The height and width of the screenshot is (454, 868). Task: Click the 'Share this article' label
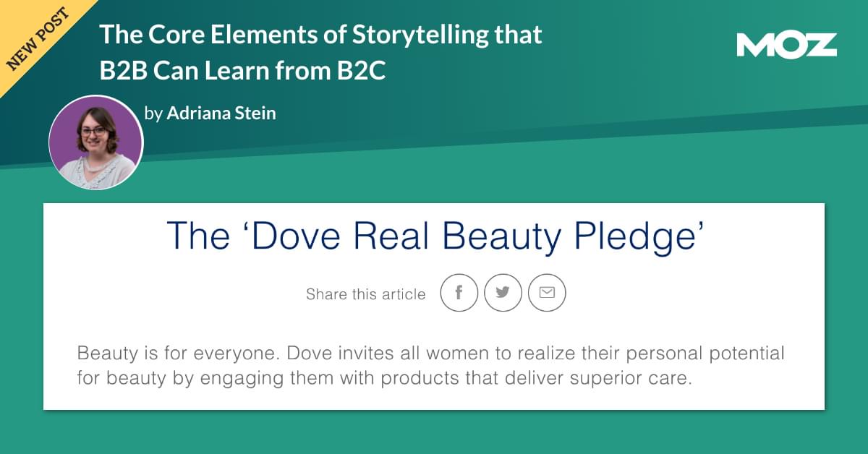(365, 294)
